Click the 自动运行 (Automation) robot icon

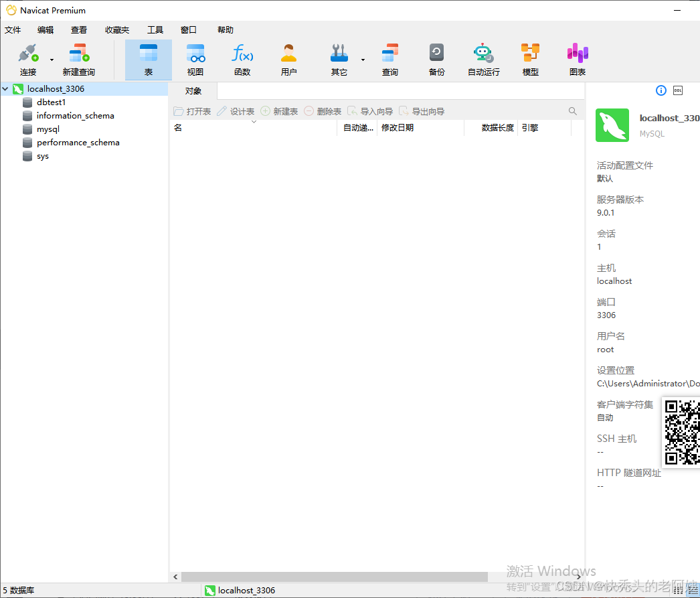point(483,59)
